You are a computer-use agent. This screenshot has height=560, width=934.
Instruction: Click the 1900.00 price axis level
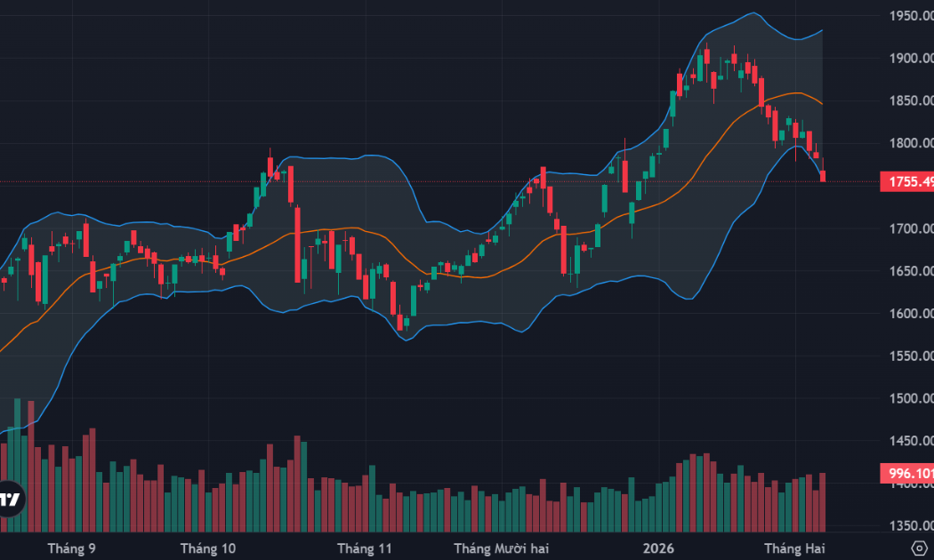(910, 59)
